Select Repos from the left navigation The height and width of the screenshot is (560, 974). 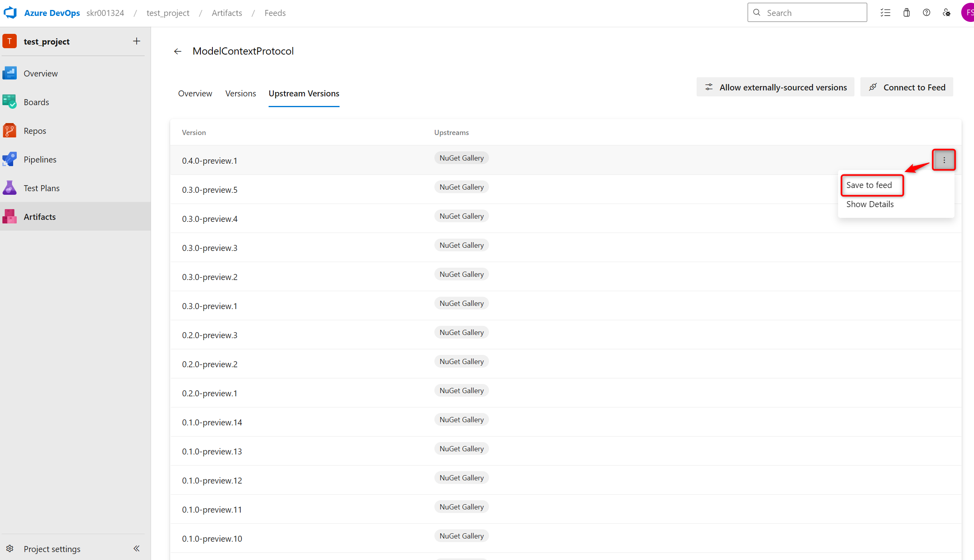(x=34, y=130)
